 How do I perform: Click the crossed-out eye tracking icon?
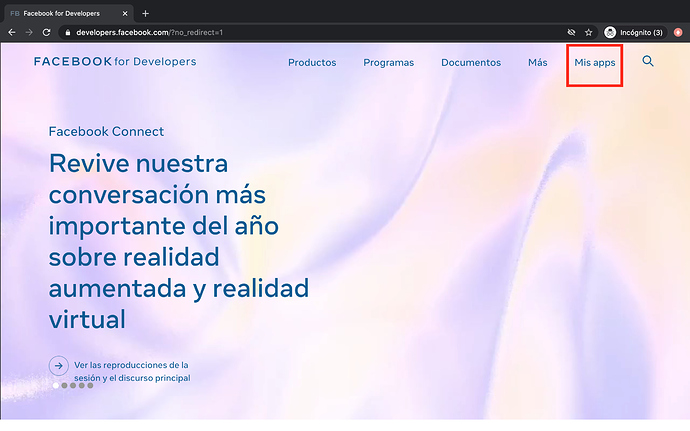click(x=571, y=33)
